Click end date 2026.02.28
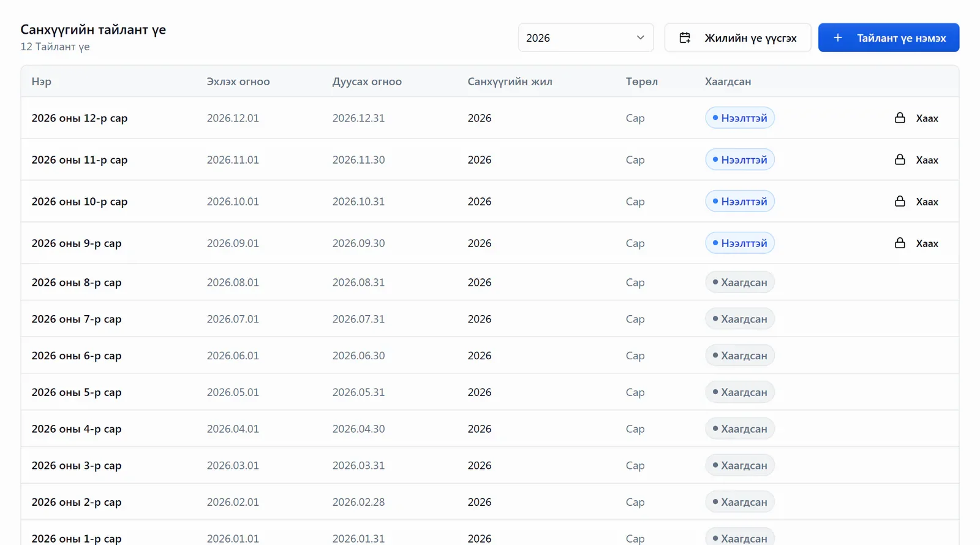The image size is (980, 545). (358, 502)
